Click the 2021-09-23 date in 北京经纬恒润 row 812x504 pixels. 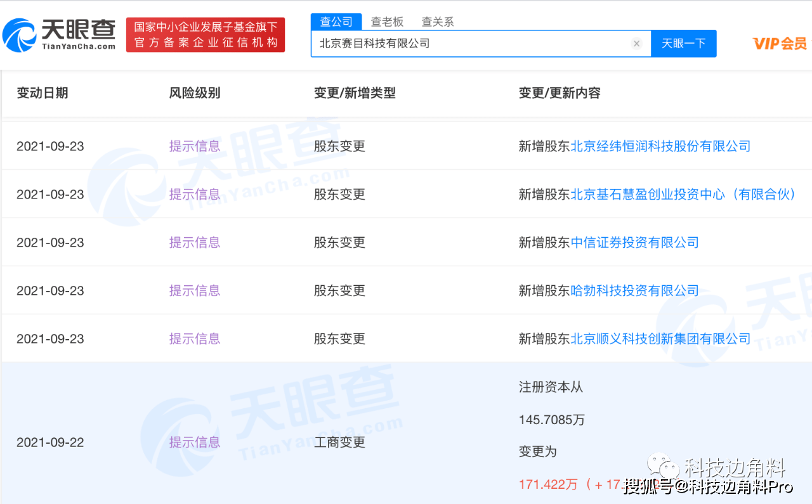click(50, 146)
